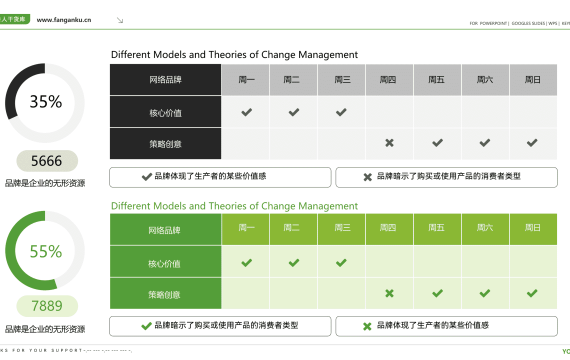The width and height of the screenshot is (570, 360).
Task: Click the green X mark in 周四 column
Action: [389, 293]
